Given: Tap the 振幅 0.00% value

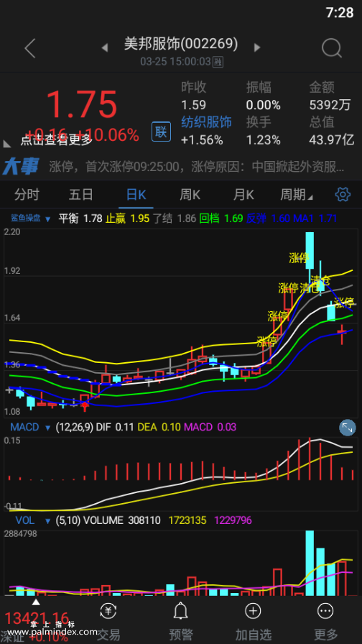Looking at the screenshot, I should (263, 105).
